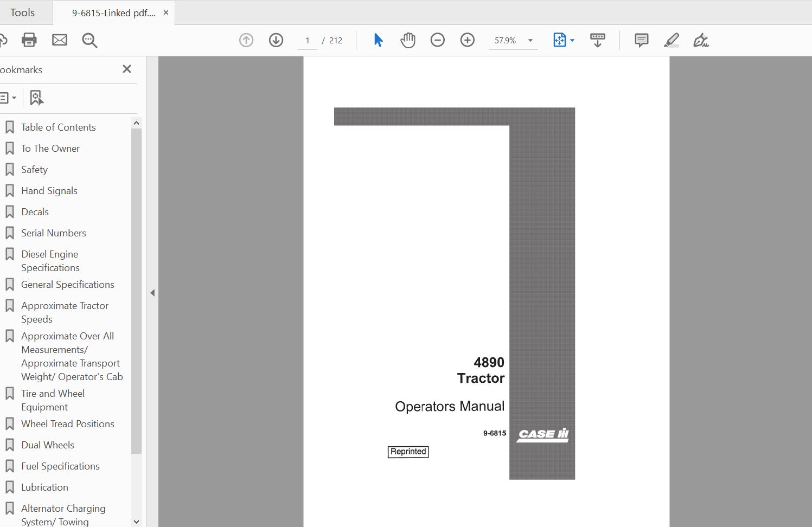The height and width of the screenshot is (527, 812).
Task: Open the bookmarks options dropdown
Action: [x=8, y=98]
